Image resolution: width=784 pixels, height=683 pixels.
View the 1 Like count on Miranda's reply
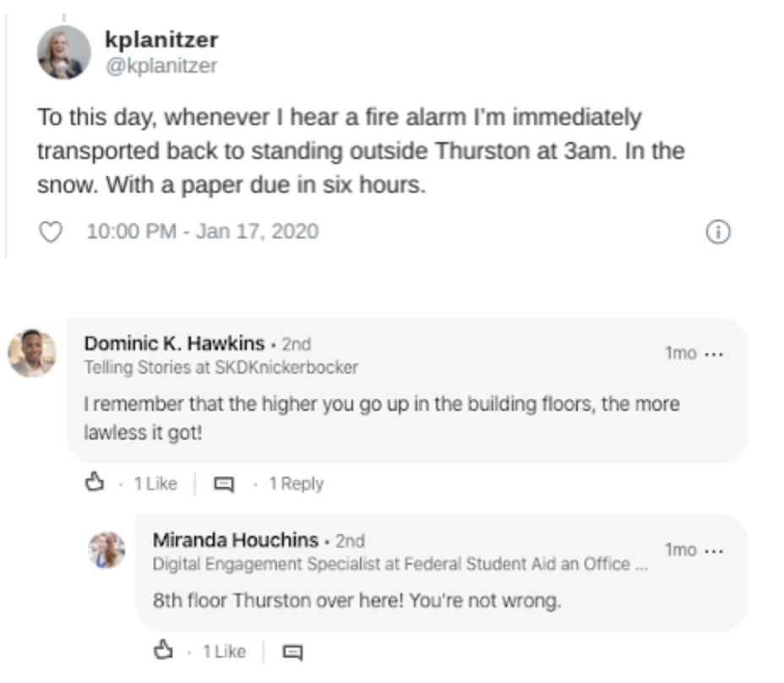click(224, 651)
